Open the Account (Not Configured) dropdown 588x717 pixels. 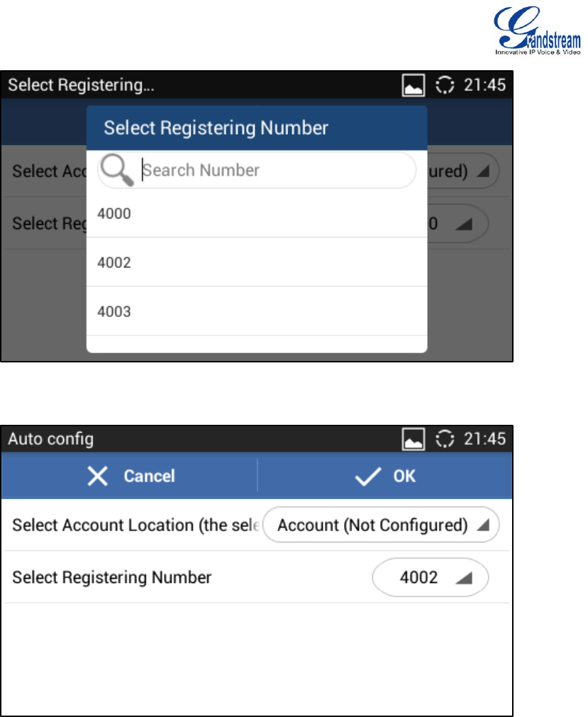(x=381, y=525)
